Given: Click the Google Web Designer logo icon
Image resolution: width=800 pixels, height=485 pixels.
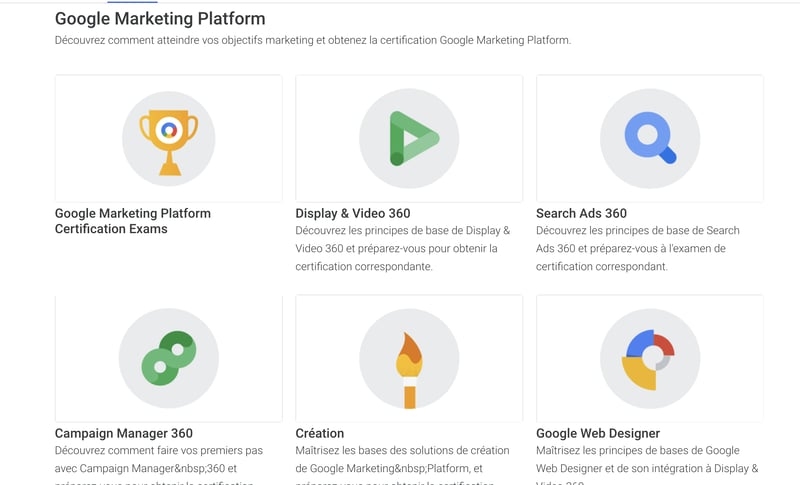Looking at the screenshot, I should [650, 359].
